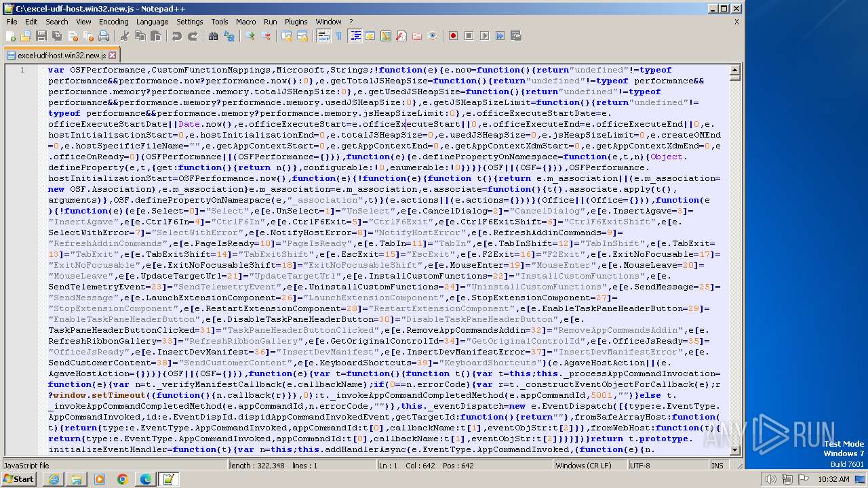Screen dimensions: 868x488
Task: Close document using menu bar X
Action: [x=737, y=22]
